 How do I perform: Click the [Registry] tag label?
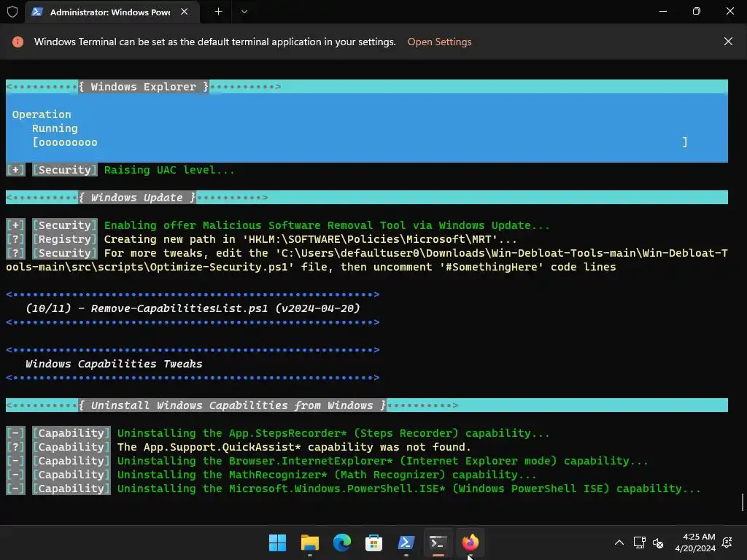(x=64, y=239)
